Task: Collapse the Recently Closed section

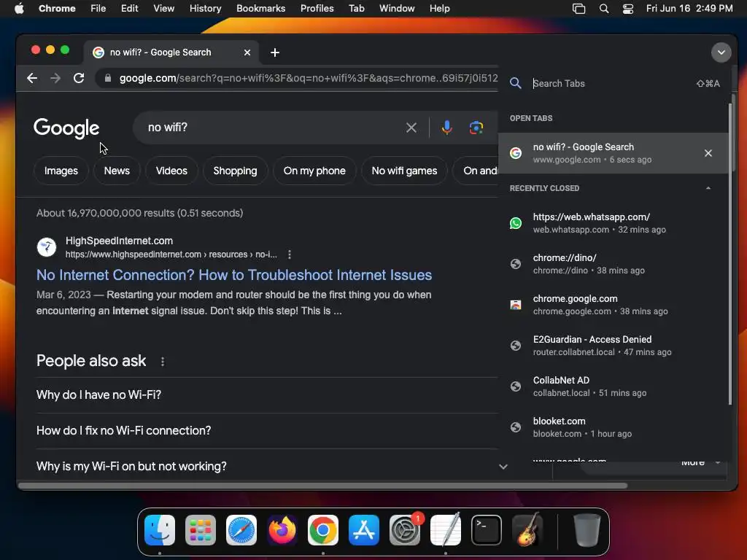Action: pyautogui.click(x=708, y=189)
